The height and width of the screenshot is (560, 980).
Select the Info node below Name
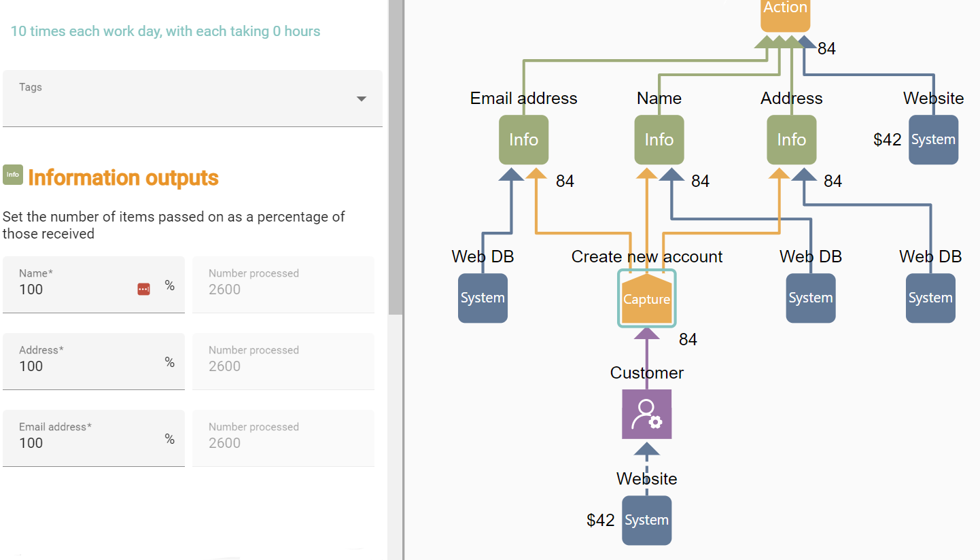point(659,140)
